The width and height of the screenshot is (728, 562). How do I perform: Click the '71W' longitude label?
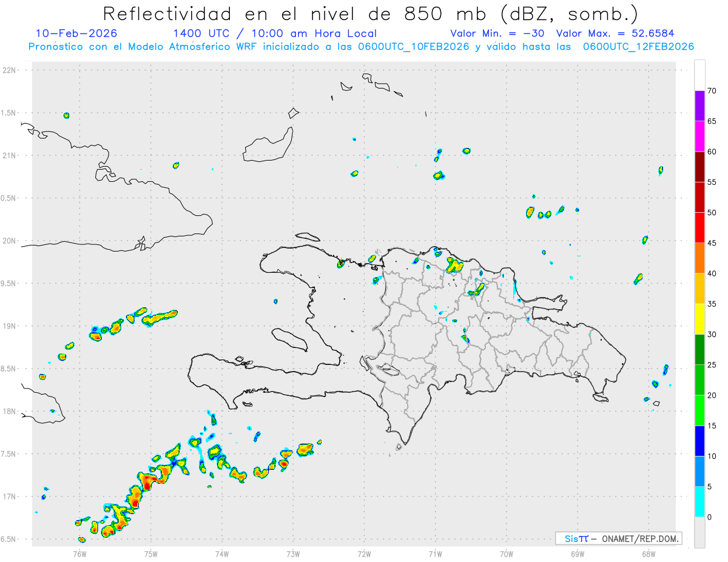coord(435,554)
